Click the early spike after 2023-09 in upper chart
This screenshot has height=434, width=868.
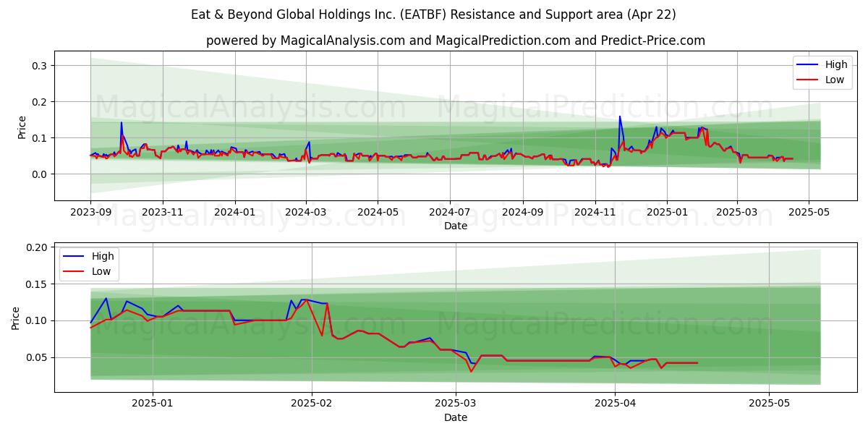point(121,122)
